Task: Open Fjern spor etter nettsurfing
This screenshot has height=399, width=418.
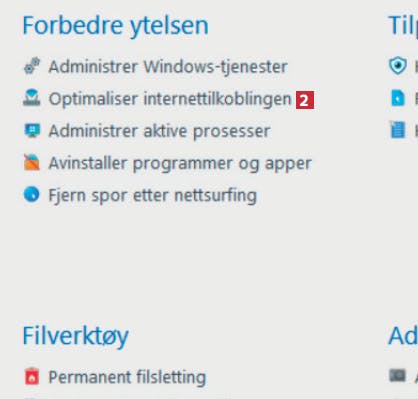Action: 153,195
